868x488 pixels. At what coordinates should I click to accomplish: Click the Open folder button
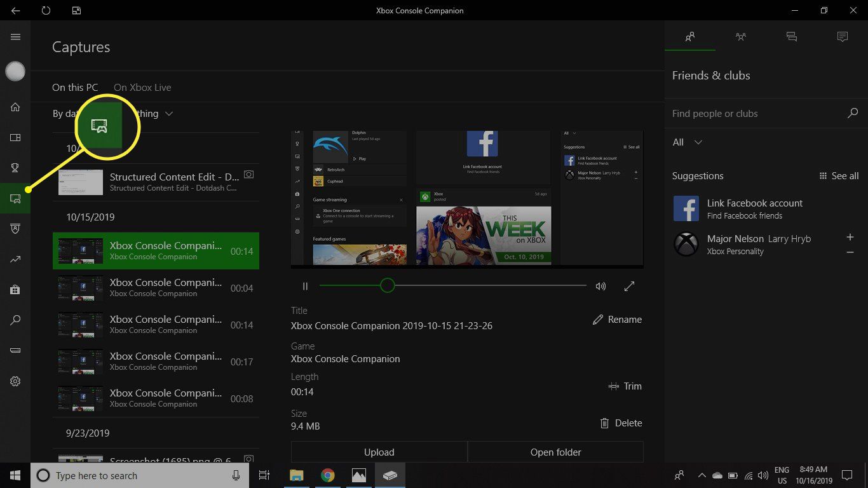[556, 452]
